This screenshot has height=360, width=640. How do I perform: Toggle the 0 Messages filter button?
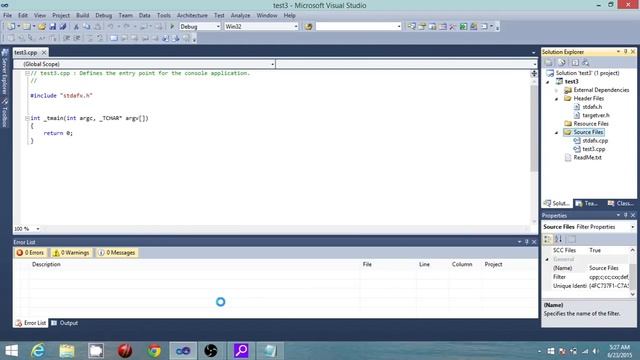(117, 253)
